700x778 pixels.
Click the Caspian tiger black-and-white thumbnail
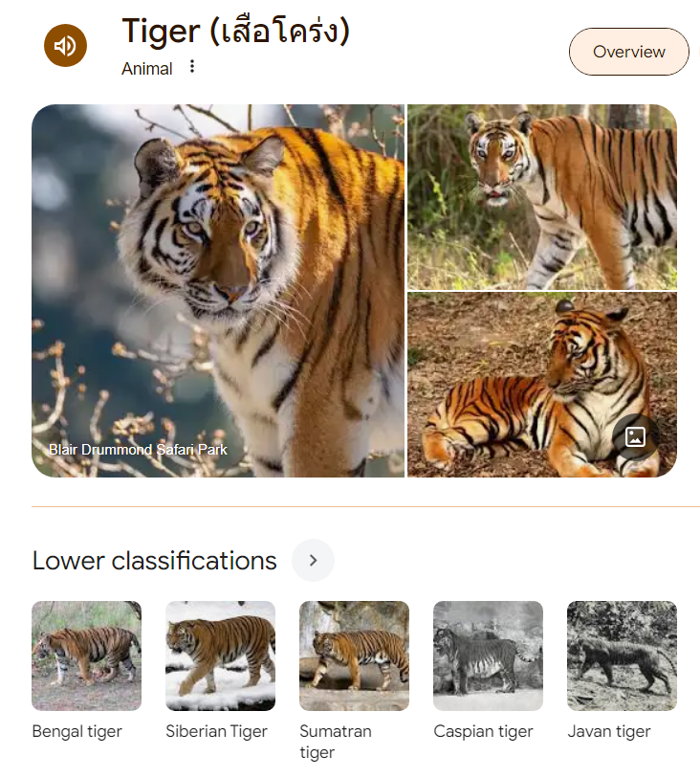coord(489,656)
